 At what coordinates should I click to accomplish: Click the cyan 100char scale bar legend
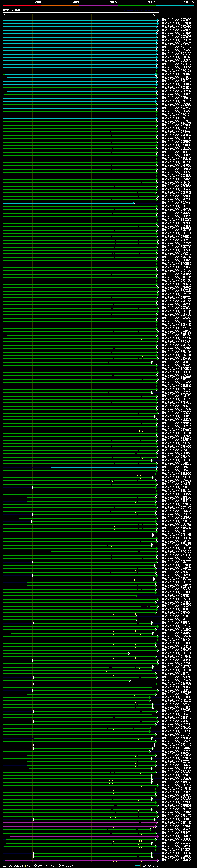point(138,865)
